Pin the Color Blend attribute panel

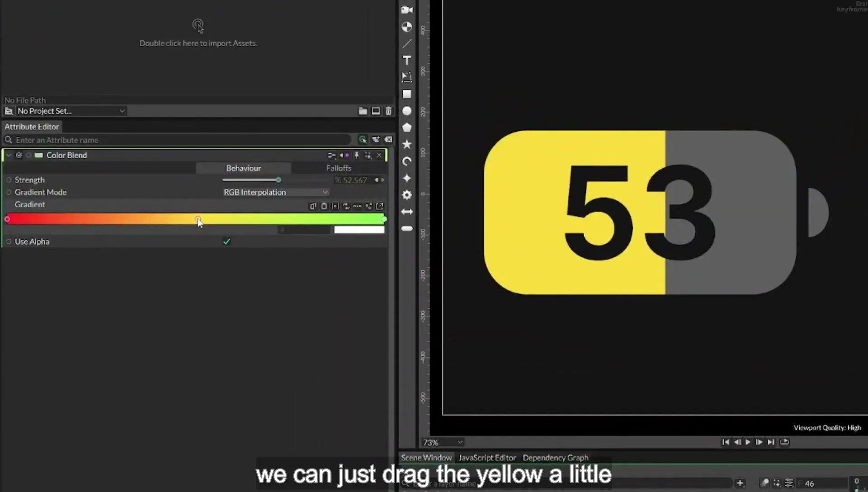click(357, 155)
